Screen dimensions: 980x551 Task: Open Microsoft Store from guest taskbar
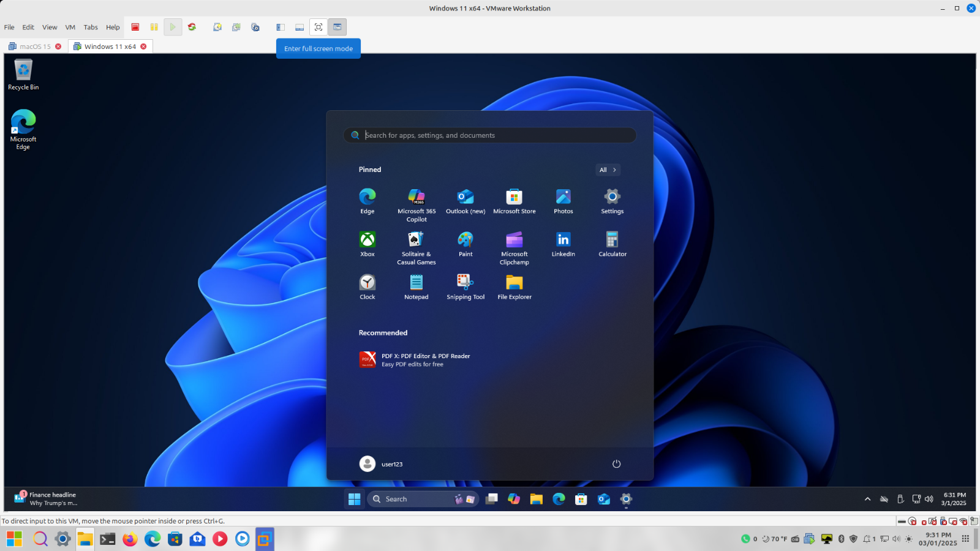pyautogui.click(x=581, y=499)
